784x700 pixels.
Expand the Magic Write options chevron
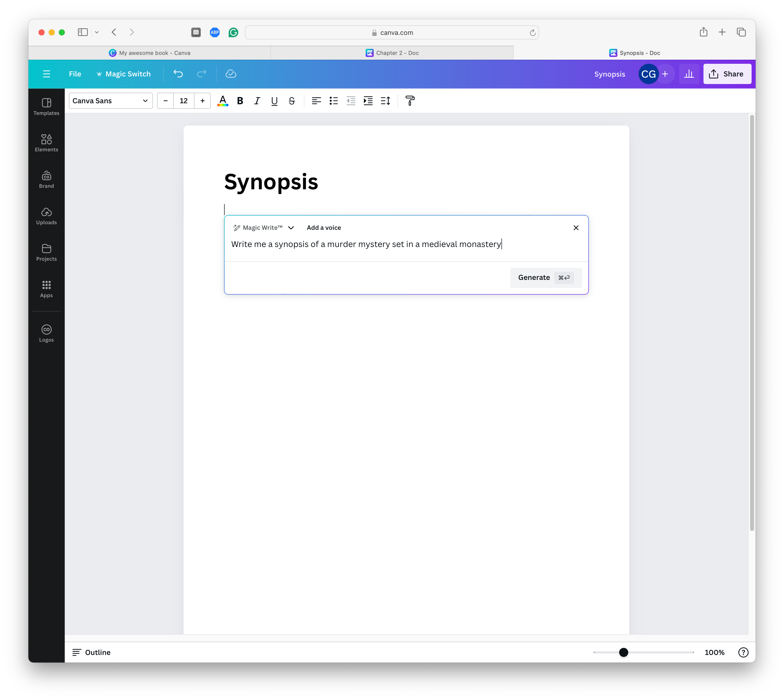291,228
